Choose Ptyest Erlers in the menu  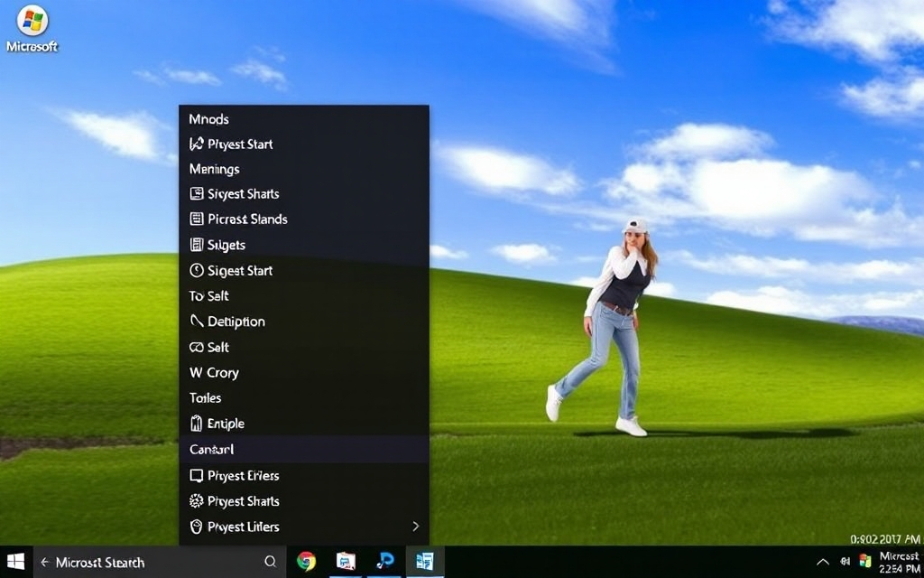tap(304, 475)
